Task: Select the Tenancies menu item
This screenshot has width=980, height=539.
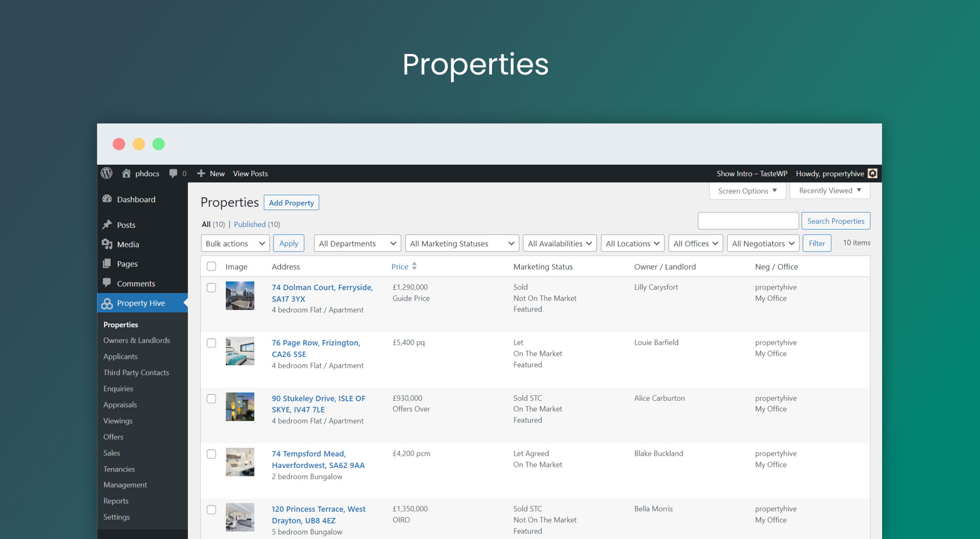Action: (119, 468)
